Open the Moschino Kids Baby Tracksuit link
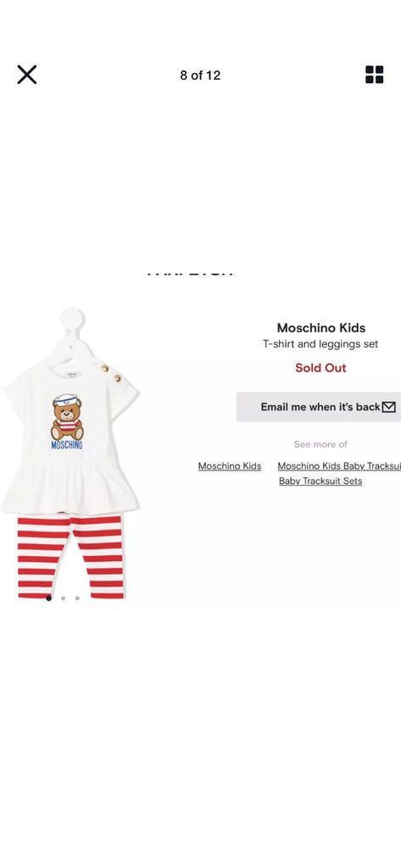 [x=339, y=466]
